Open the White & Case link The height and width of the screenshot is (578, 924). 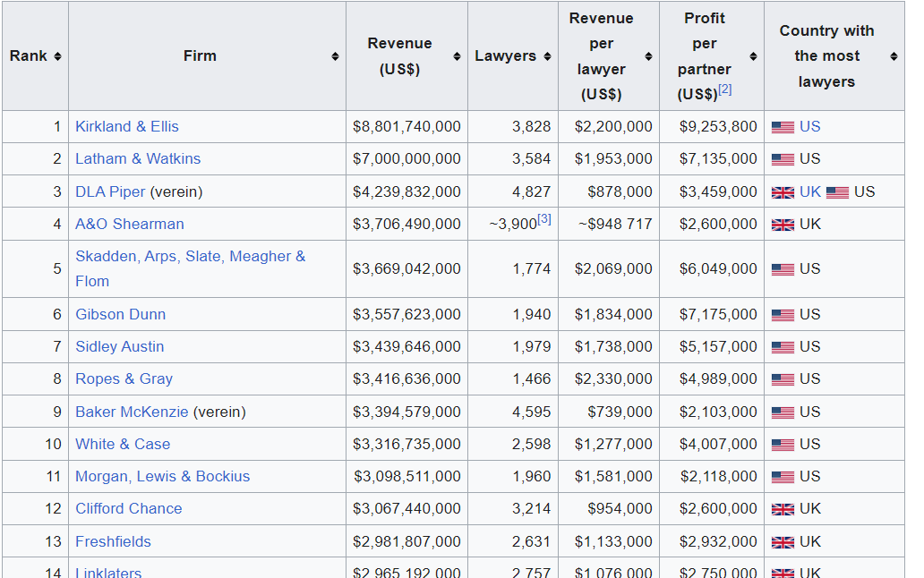click(x=123, y=445)
